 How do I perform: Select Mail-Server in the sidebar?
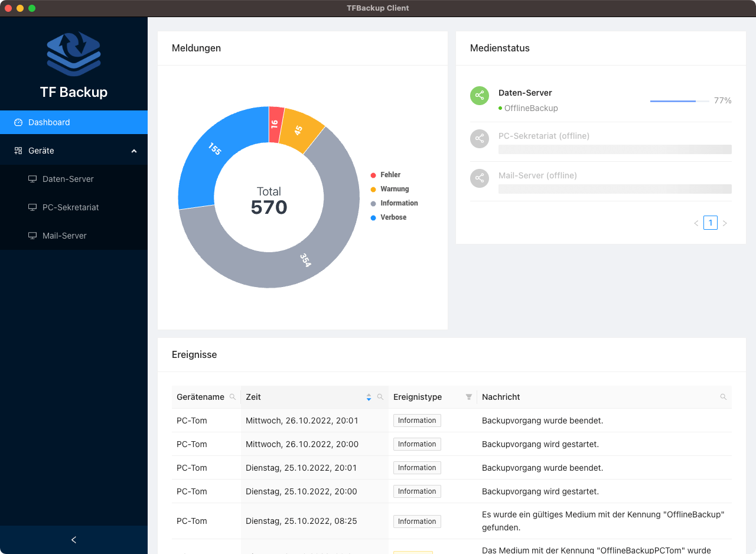click(64, 236)
